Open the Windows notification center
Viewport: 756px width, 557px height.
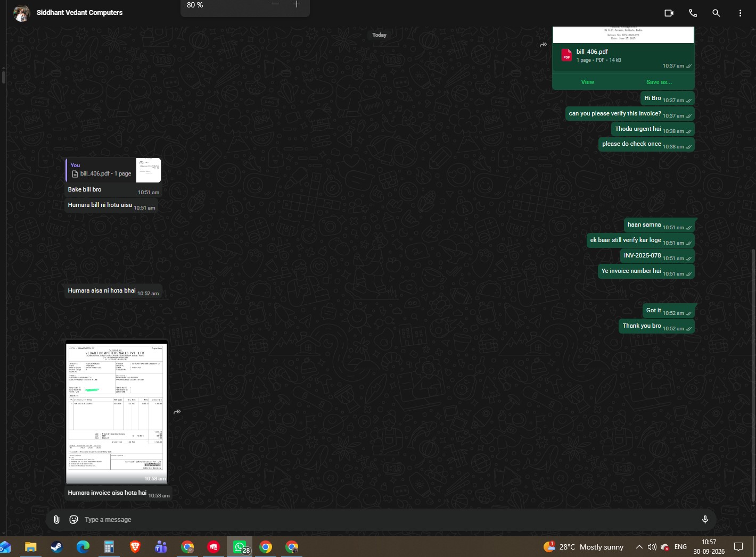(x=738, y=547)
